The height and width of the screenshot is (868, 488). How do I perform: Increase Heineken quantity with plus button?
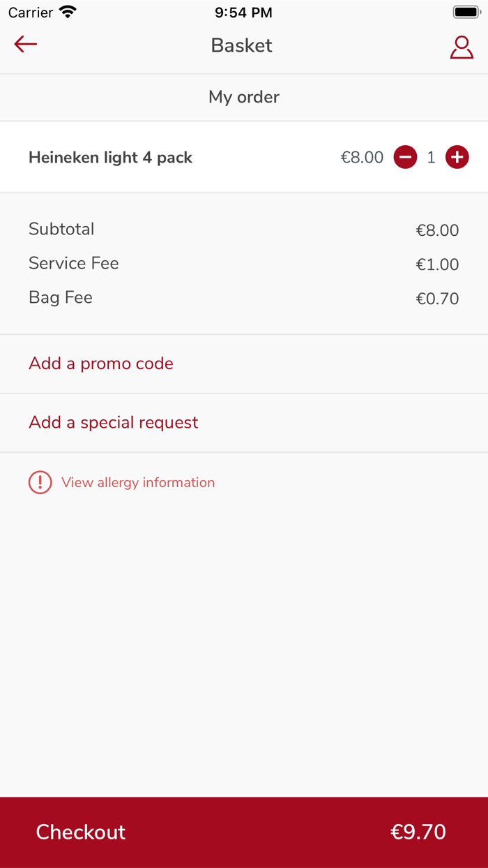[457, 158]
